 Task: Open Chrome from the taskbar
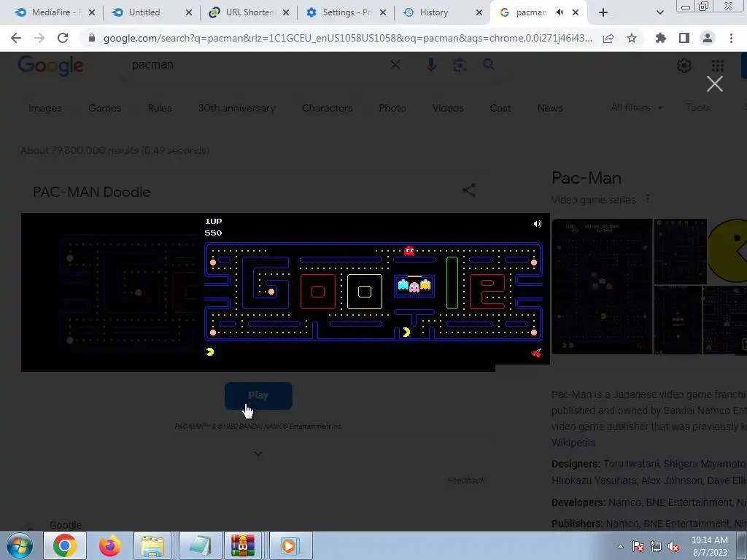coord(64,545)
